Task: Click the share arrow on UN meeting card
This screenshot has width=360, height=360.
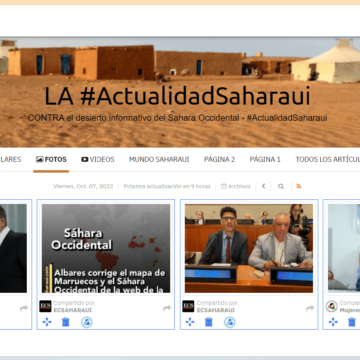Action: (x=310, y=308)
